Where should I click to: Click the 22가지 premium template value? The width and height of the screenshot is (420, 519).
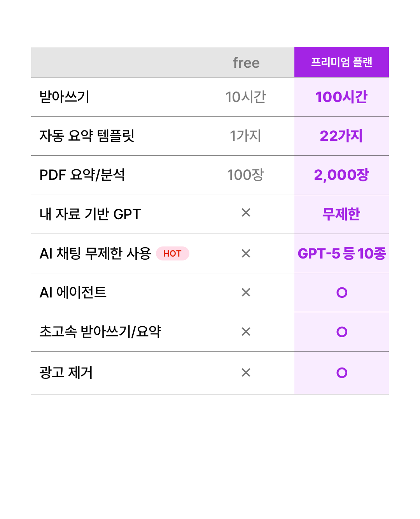pyautogui.click(x=341, y=136)
